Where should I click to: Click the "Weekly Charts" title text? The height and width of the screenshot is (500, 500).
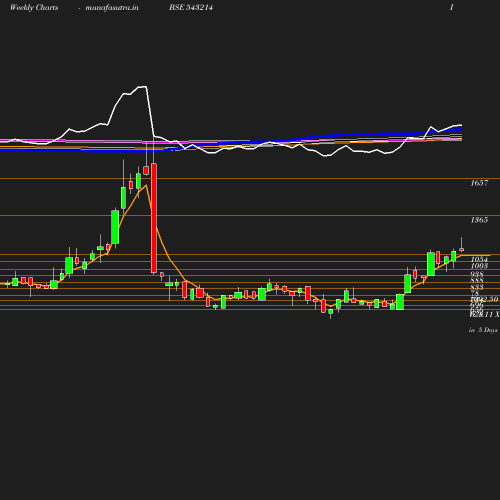(34, 7)
